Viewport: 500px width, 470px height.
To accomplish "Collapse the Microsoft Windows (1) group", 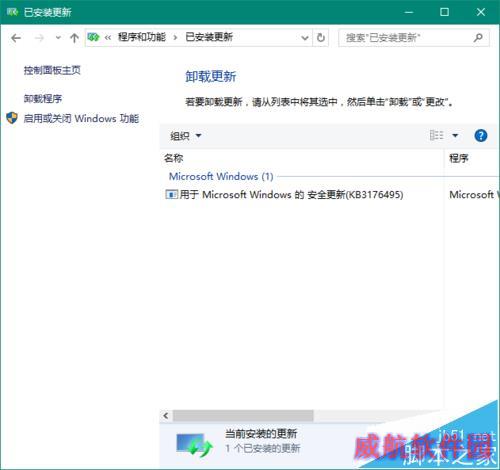I will (221, 176).
